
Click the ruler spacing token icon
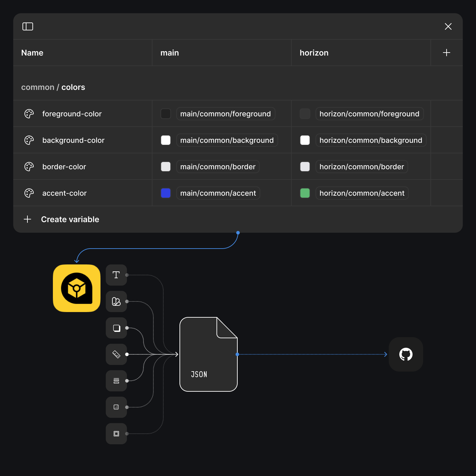pyautogui.click(x=116, y=354)
